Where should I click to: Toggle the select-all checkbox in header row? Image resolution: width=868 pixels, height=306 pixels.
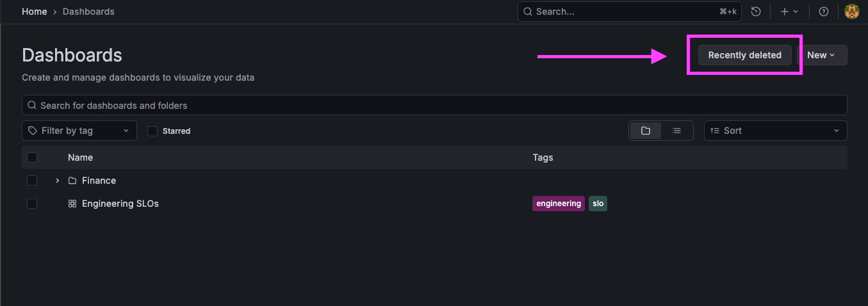(32, 157)
